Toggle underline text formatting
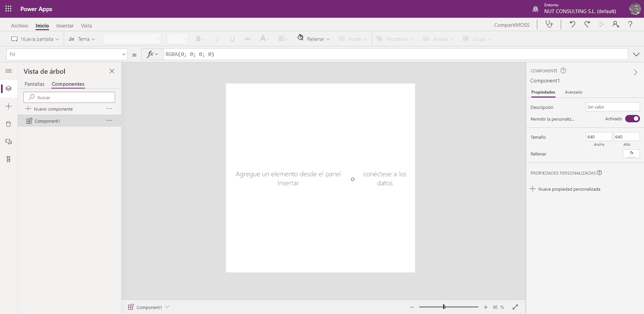The image size is (644, 314). click(232, 39)
